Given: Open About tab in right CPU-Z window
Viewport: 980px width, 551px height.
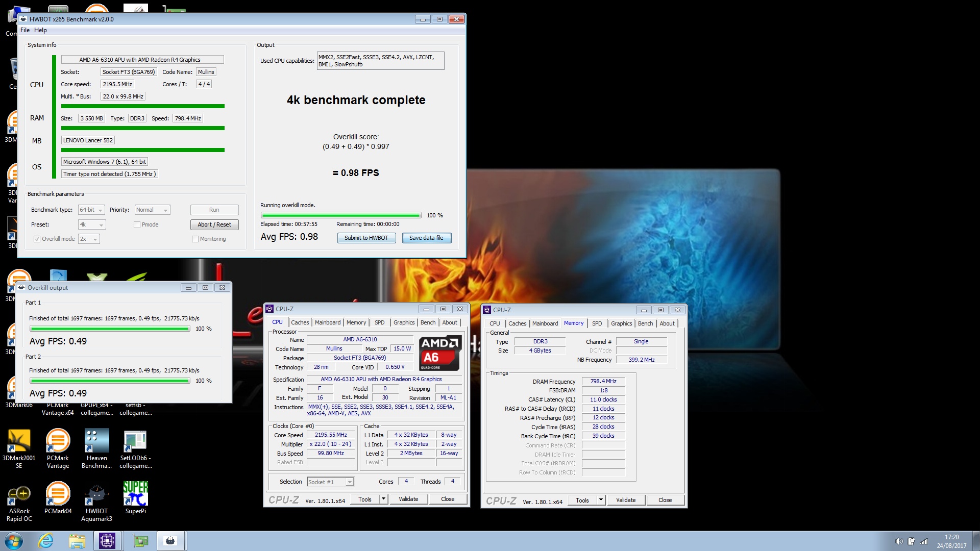Looking at the screenshot, I should tap(667, 323).
